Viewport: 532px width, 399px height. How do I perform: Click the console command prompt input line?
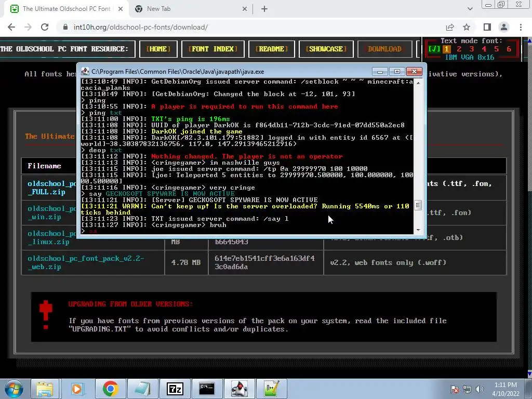point(247,231)
